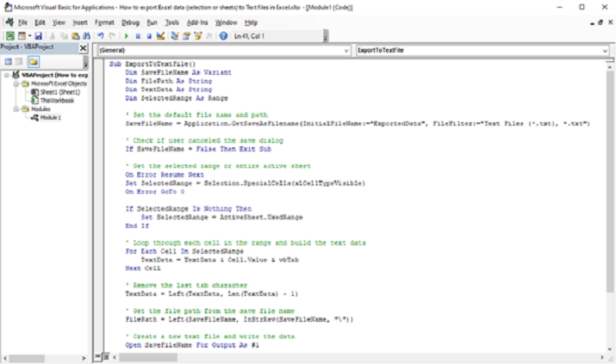This screenshot has width=616, height=364.
Task: Open the Format menu
Action: [x=104, y=22]
